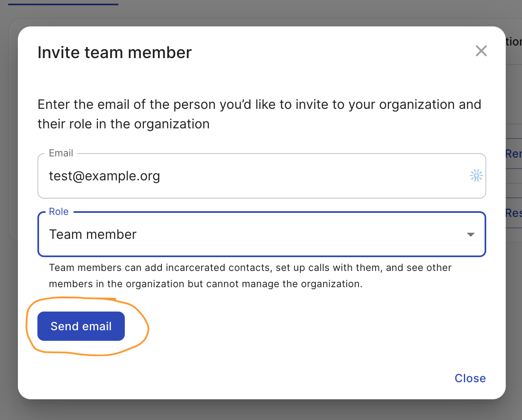The width and height of the screenshot is (522, 420).
Task: Click the Team members helper description text
Action: point(250,275)
